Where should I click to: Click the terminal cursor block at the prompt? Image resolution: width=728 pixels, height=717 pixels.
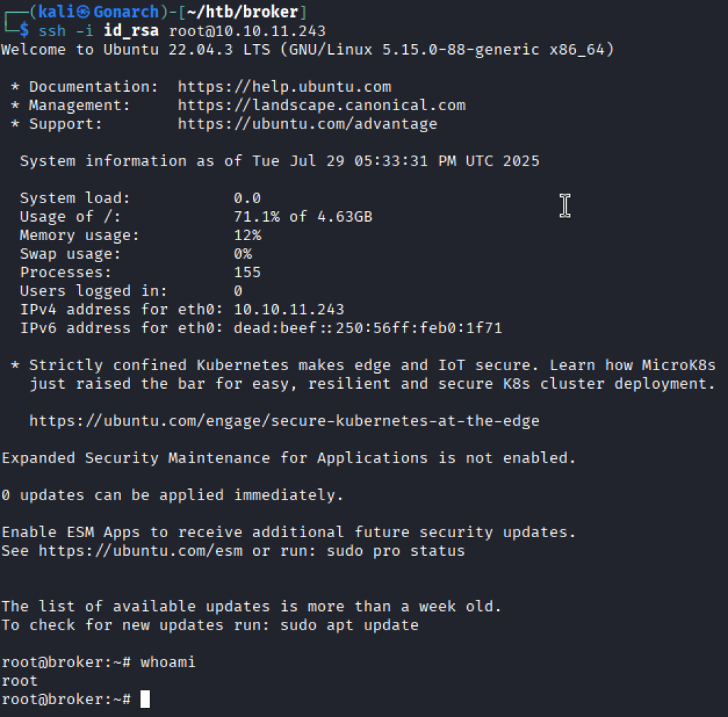[145, 699]
